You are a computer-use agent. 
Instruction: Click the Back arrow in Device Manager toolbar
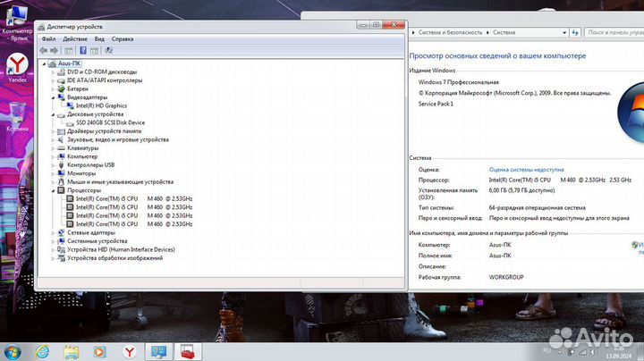(x=44, y=50)
